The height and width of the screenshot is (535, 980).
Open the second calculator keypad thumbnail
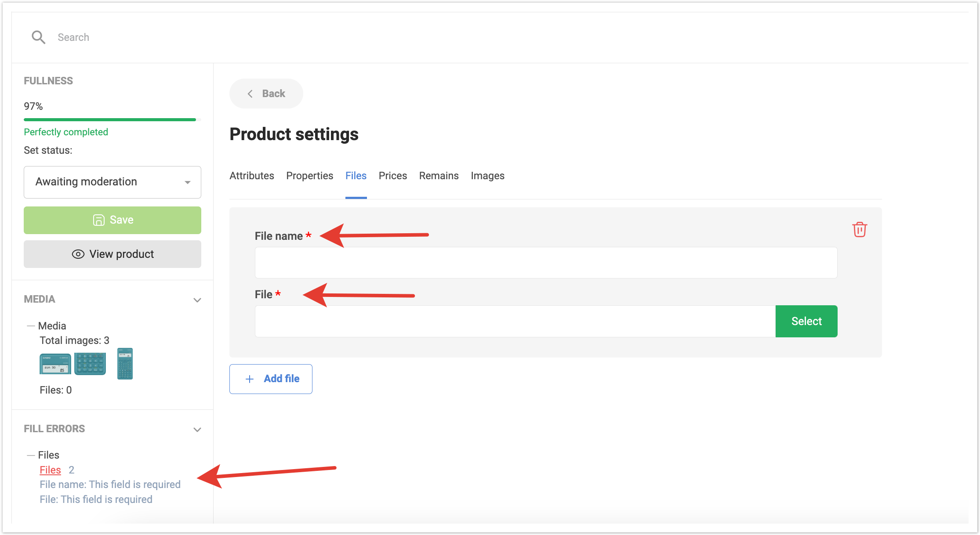[x=90, y=364]
